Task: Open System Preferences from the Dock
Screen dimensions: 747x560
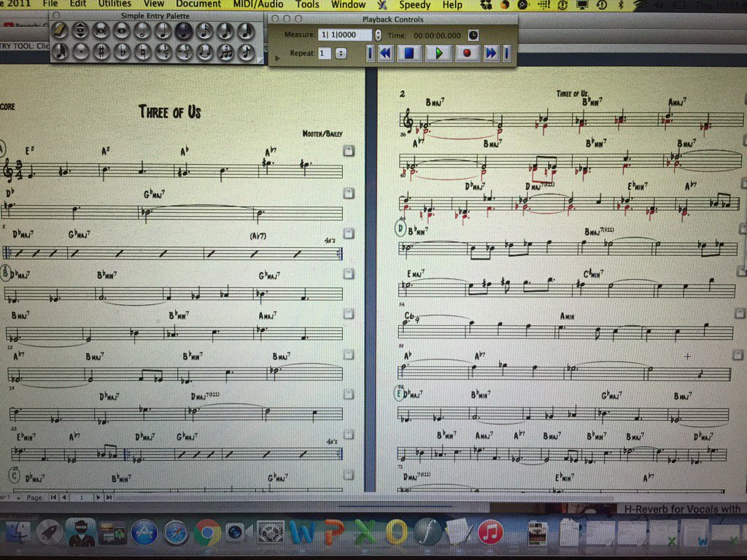Action: coord(270,532)
